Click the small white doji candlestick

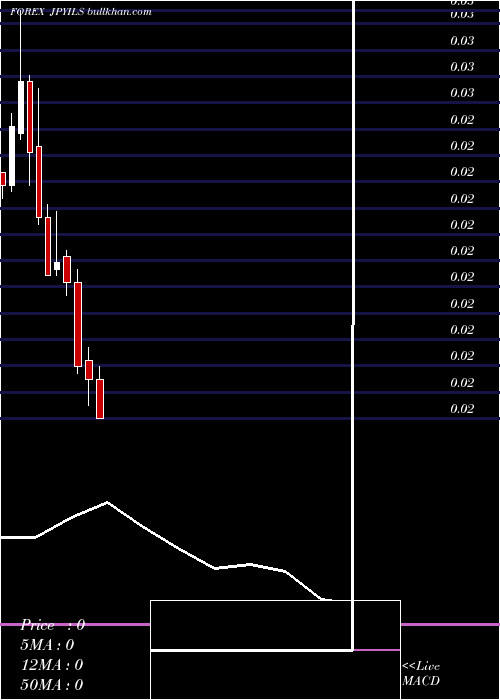pos(57,266)
